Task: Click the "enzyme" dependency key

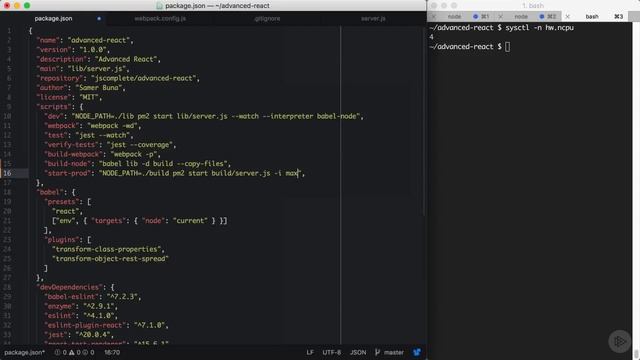Action: pyautogui.click(x=60, y=306)
